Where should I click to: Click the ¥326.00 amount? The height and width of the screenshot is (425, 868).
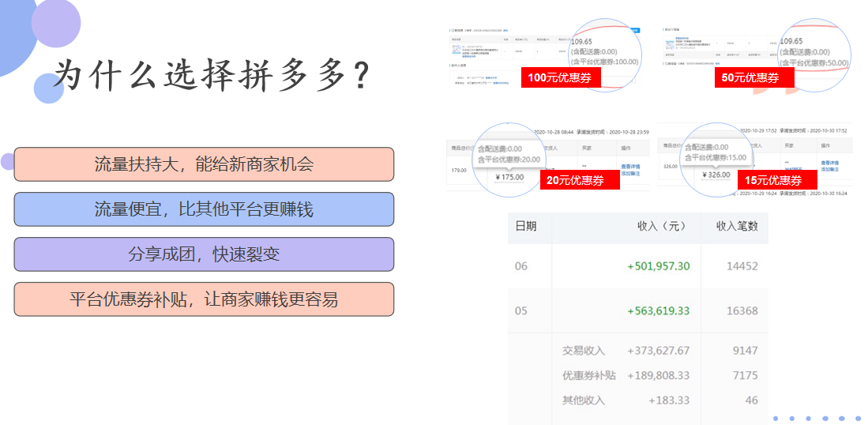[716, 175]
